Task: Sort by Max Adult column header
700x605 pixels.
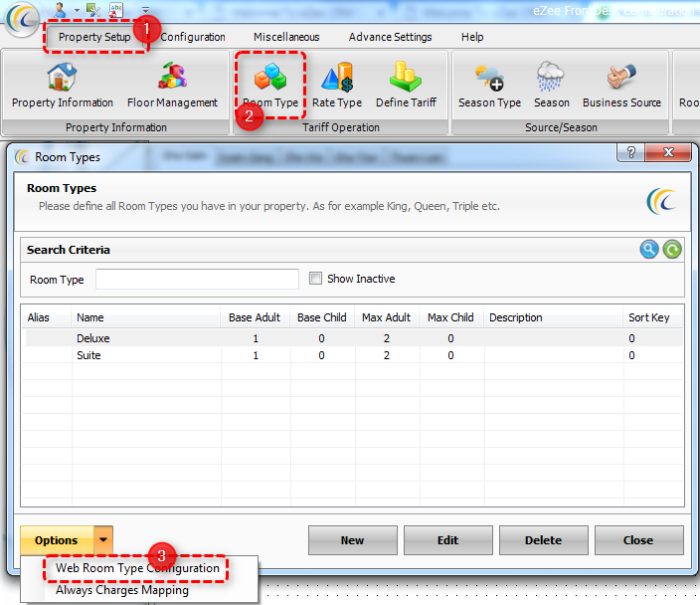Action: [387, 317]
